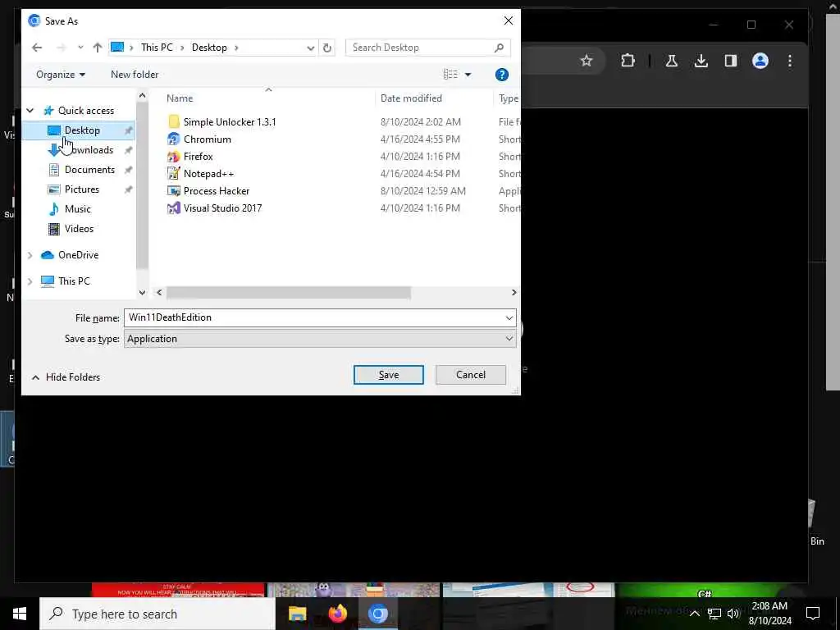Click taskbar Type here to search box
Viewport: 840px width, 630px height.
(157, 614)
